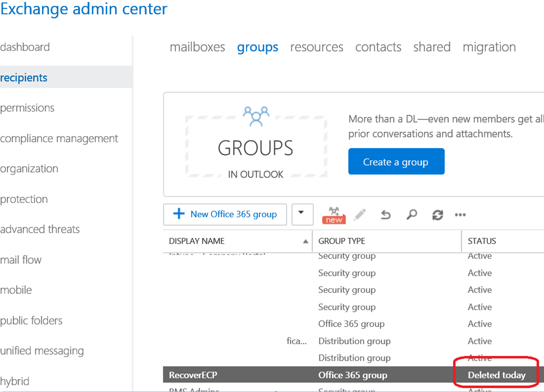
Task: Open the contacts tab
Action: point(378,47)
